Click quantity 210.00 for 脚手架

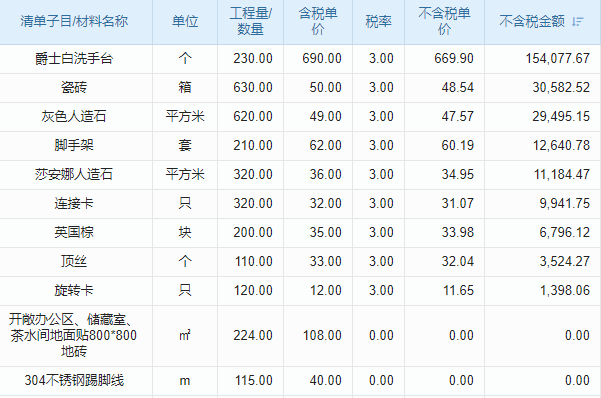[x=253, y=145]
